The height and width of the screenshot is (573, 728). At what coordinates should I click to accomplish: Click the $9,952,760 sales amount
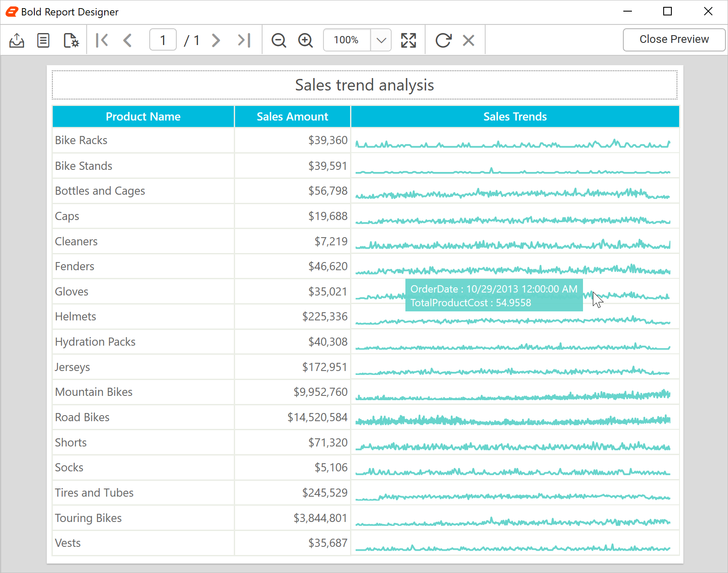320,392
